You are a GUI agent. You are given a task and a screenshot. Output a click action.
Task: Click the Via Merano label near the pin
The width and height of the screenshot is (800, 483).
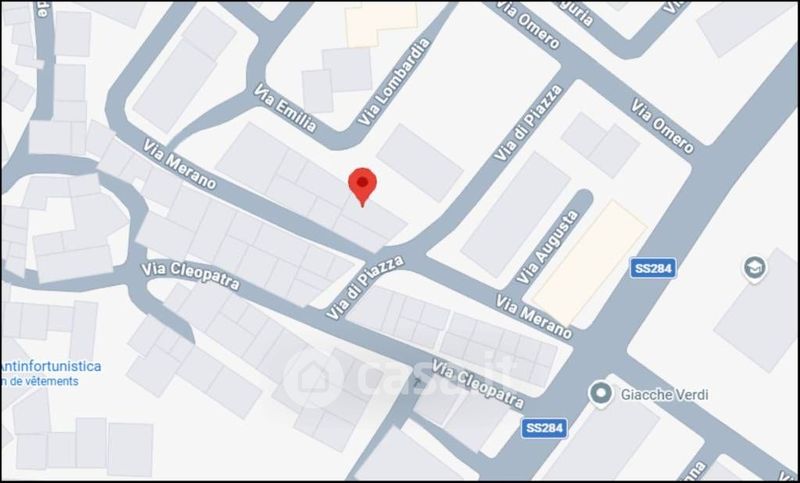179,164
